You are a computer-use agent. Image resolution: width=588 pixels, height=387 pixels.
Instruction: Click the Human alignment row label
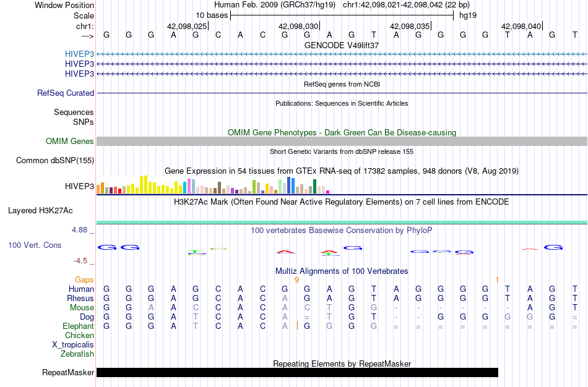[81, 289]
